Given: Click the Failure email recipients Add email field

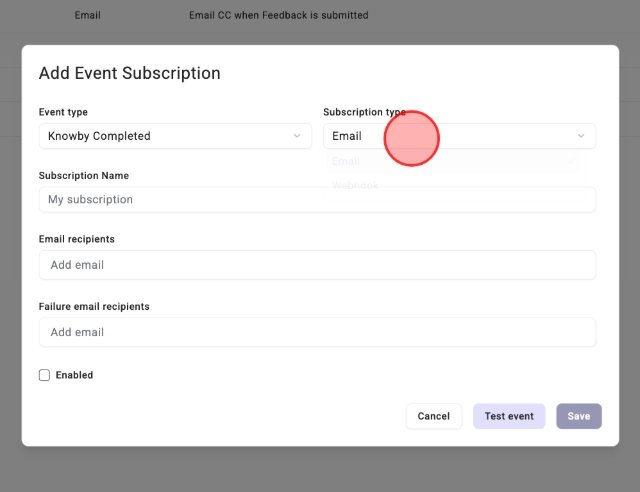Looking at the screenshot, I should [317, 332].
